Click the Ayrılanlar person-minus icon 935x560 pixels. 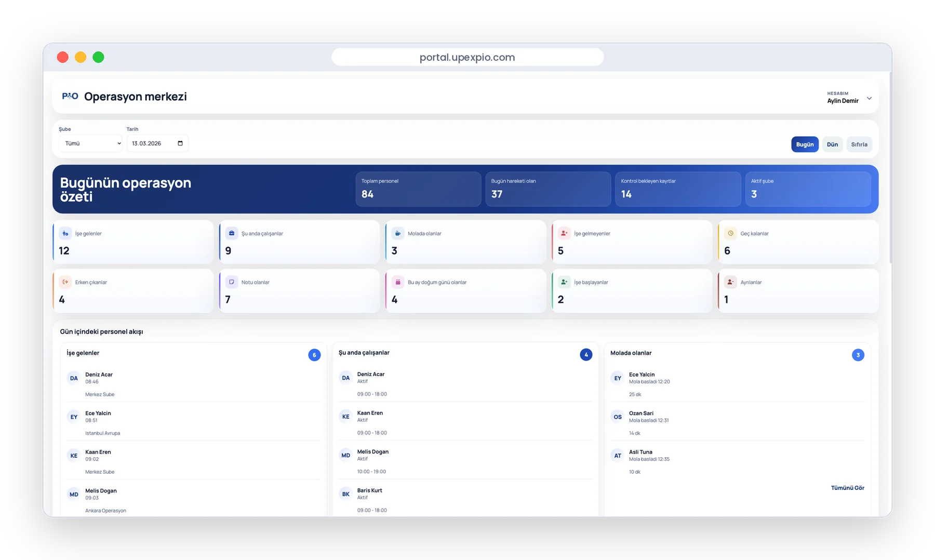730,282
